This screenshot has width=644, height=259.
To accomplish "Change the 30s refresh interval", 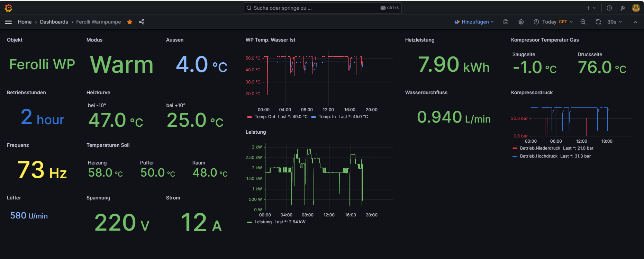I will 615,22.
